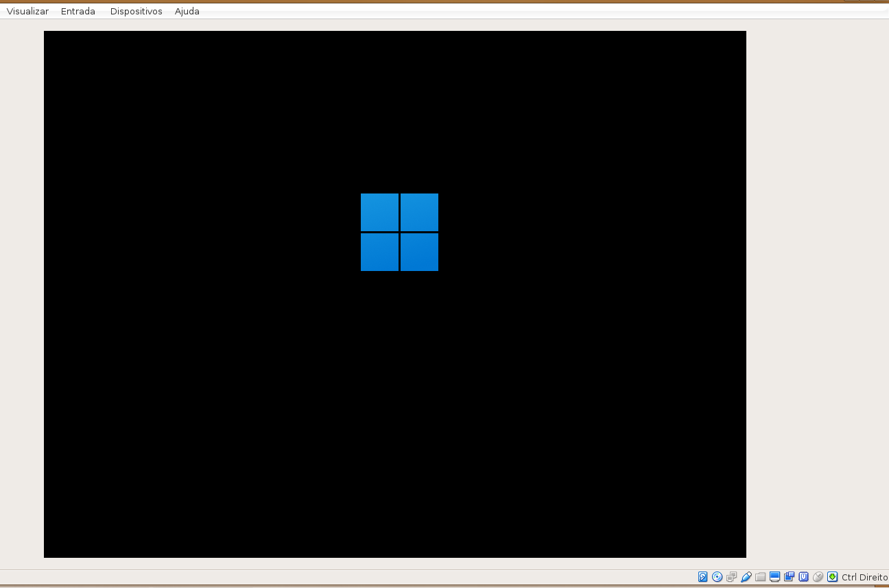Screen dimensions: 889x588
Task: Click the Windows logo on the boot screen
Action: 399,232
